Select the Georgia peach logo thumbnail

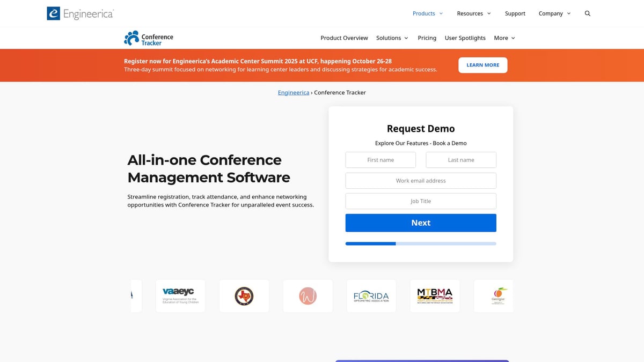click(494, 295)
